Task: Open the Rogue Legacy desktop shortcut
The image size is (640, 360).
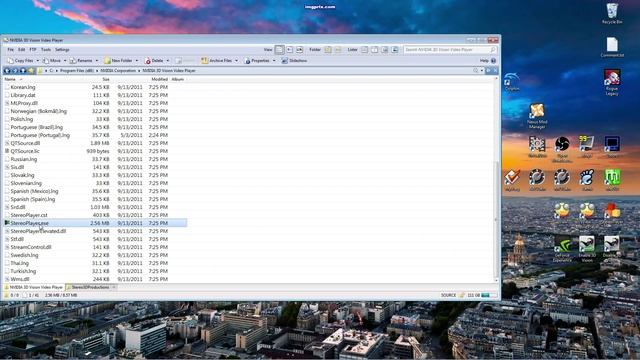Action: coord(612,82)
